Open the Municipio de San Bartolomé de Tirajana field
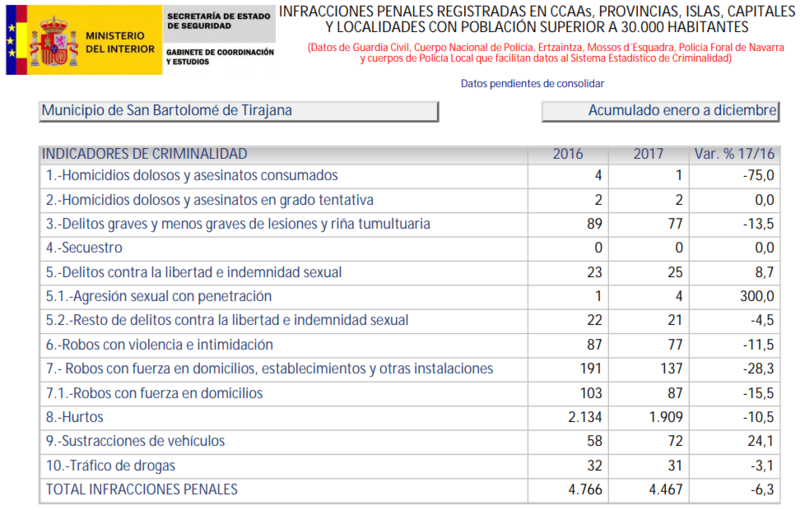This screenshot has height=510, width=800. pos(238,111)
